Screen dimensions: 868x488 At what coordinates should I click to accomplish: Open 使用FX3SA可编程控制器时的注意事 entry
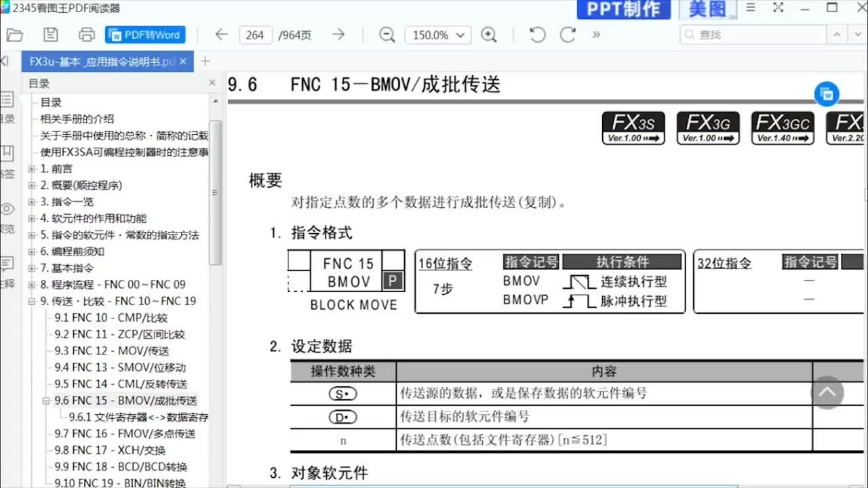click(x=124, y=152)
